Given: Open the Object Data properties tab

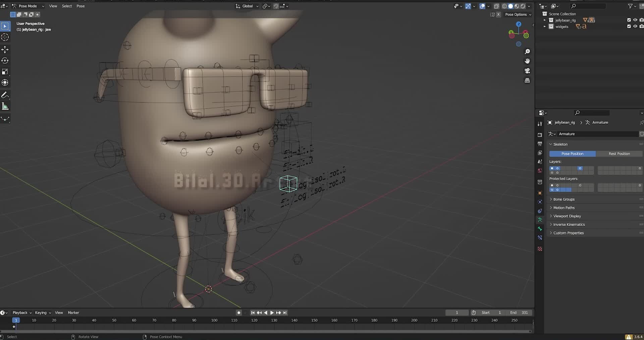Looking at the screenshot, I should [540, 220].
